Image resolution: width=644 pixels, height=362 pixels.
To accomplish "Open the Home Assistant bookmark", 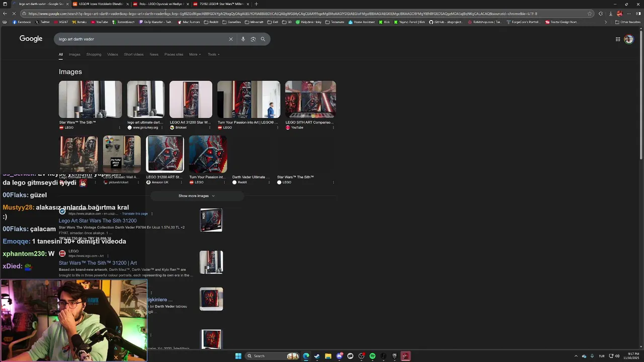I will pyautogui.click(x=362, y=22).
